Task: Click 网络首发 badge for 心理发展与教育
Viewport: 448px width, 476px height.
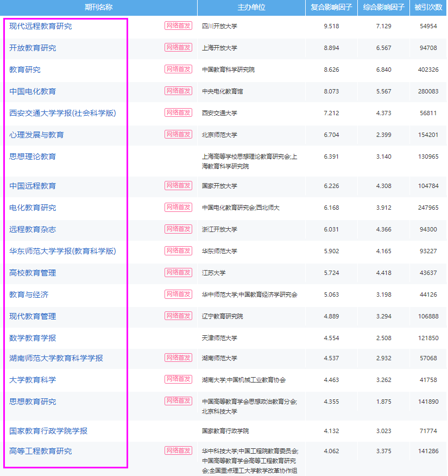Action: [178, 134]
